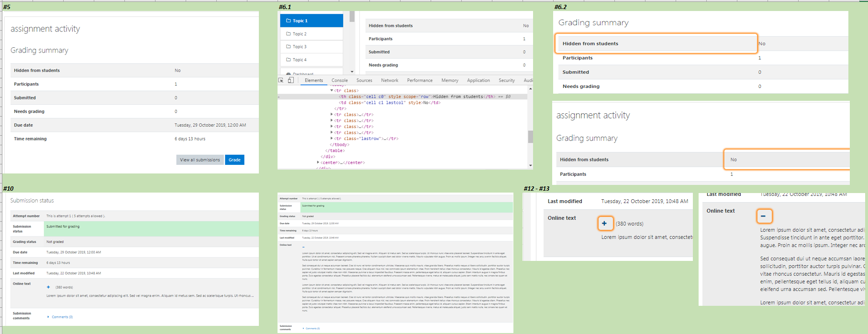Click "Needs grading" label in panel #5
868x334 pixels.
(x=29, y=111)
